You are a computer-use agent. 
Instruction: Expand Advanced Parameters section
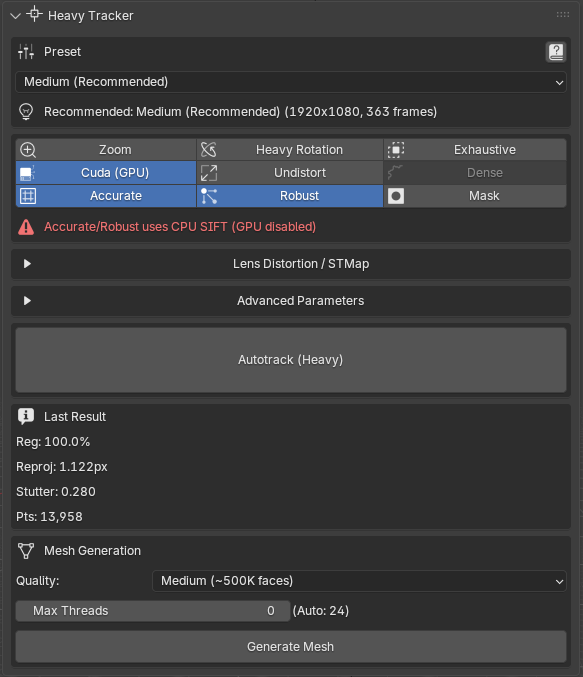(291, 301)
